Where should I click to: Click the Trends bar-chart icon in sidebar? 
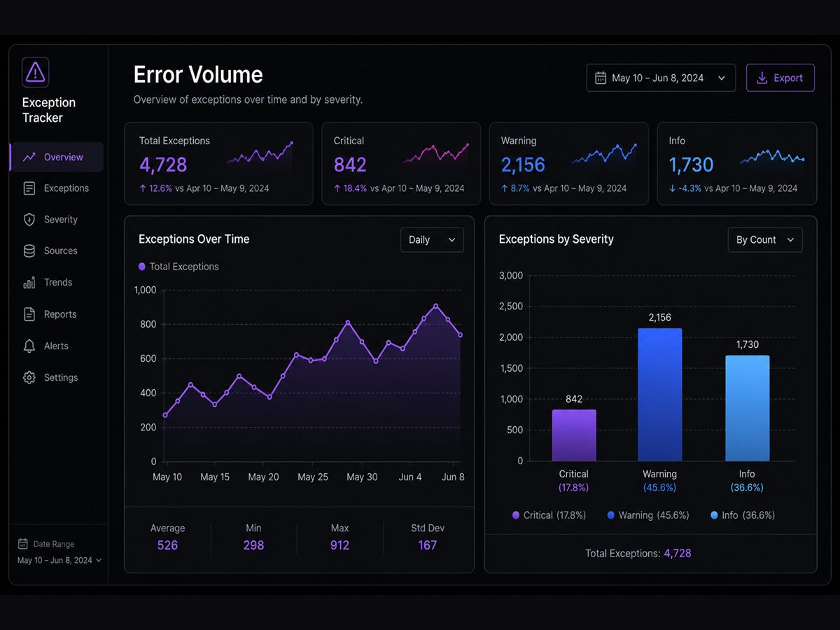pyautogui.click(x=29, y=282)
